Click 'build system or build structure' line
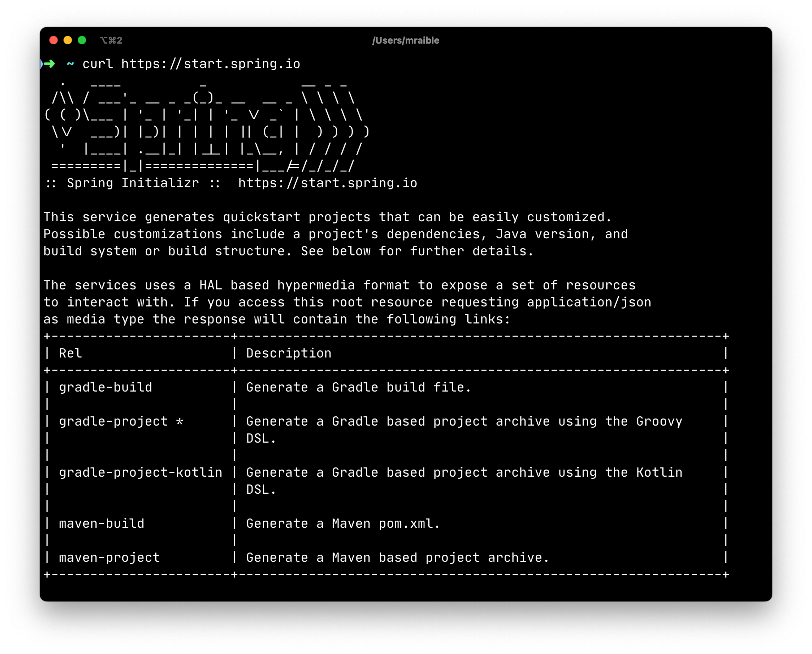This screenshot has width=812, height=654. point(289,251)
